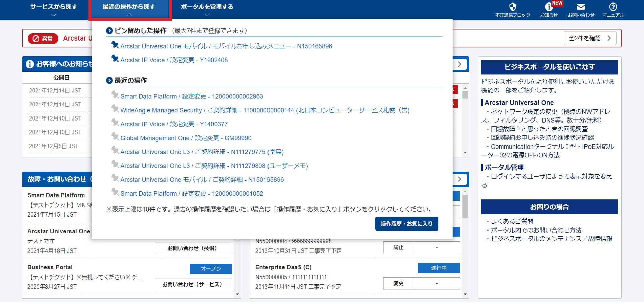644x304 pixels.
Task: Open ビジネスポータルのメンテナンス／故障情報 link
Action: pyautogui.click(x=552, y=239)
